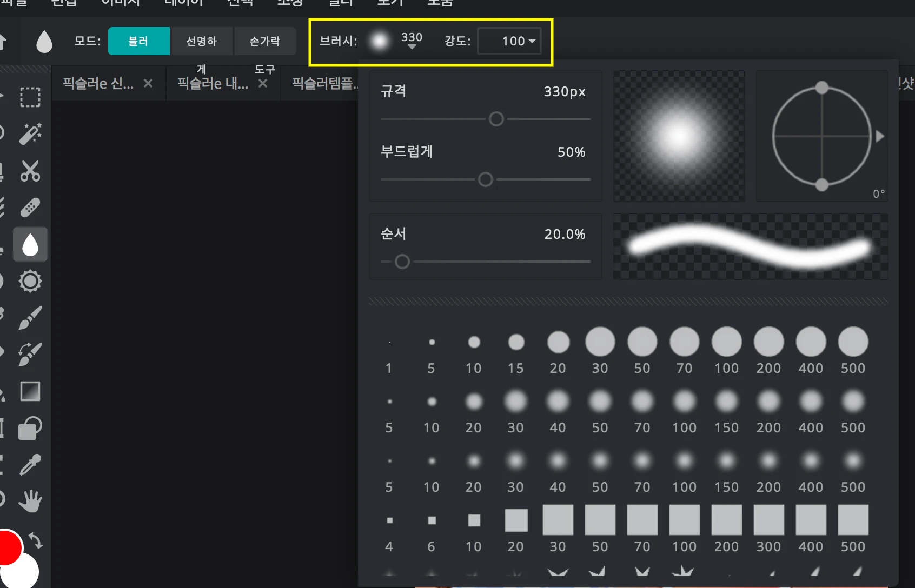This screenshot has height=588, width=915.
Task: Select the scissors cutout tool
Action: pos(30,171)
